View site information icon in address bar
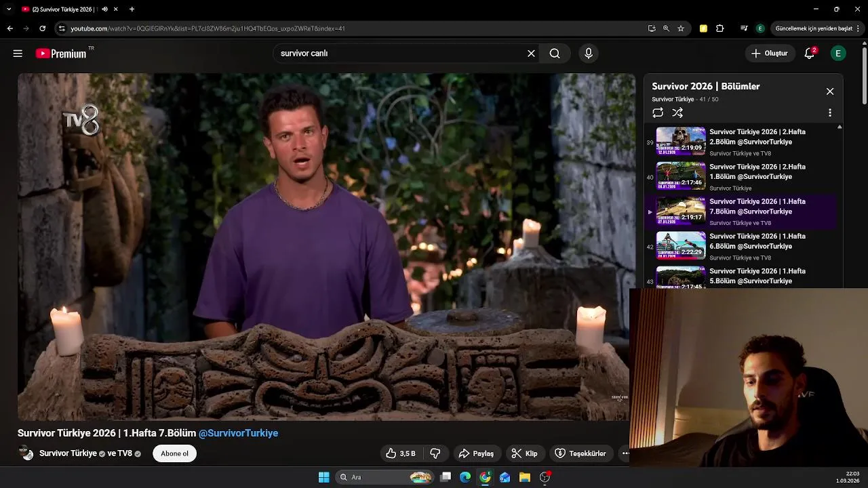Viewport: 868px width, 488px height. [x=62, y=28]
